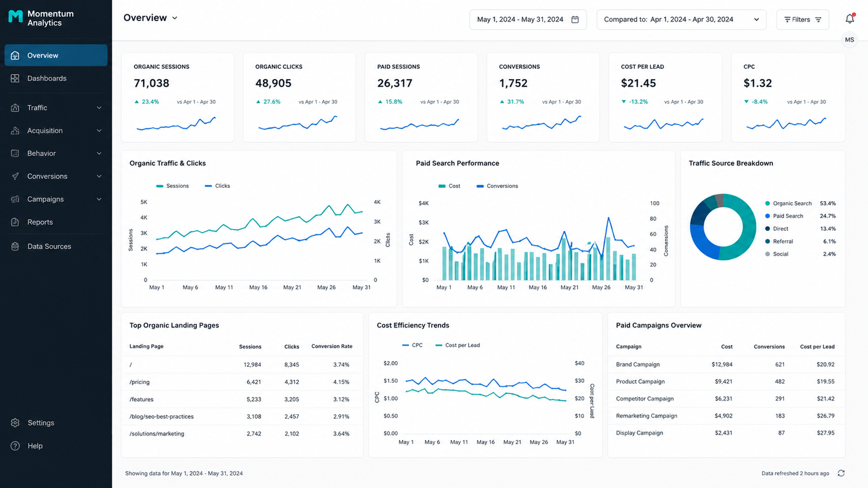Open the /pricing landing page row
This screenshot has width=868, height=488.
(242, 382)
